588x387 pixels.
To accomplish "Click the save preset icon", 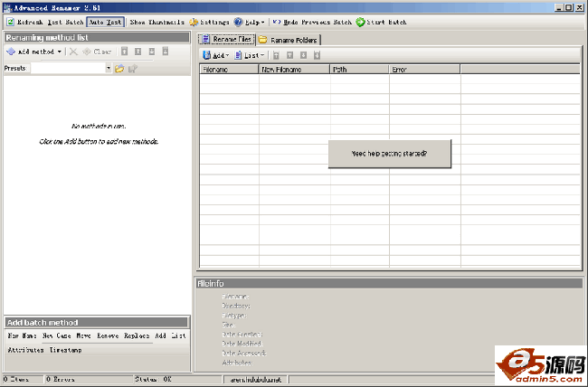I will [132, 68].
